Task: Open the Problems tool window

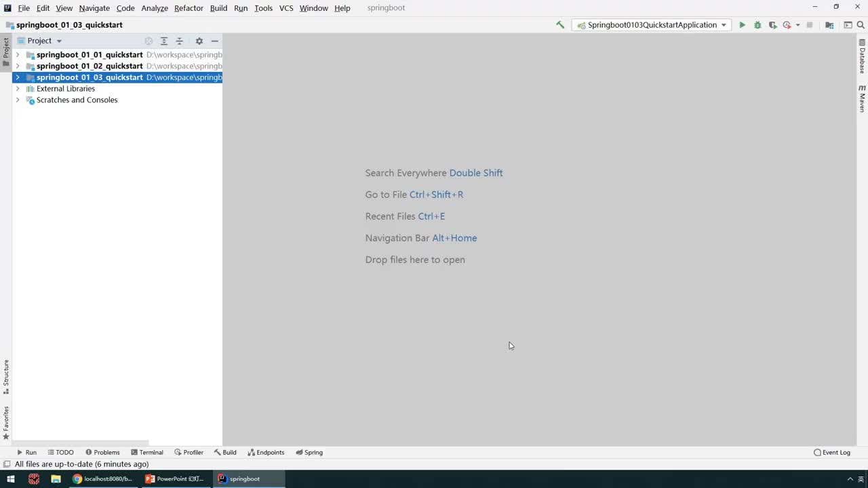Action: [102, 453]
